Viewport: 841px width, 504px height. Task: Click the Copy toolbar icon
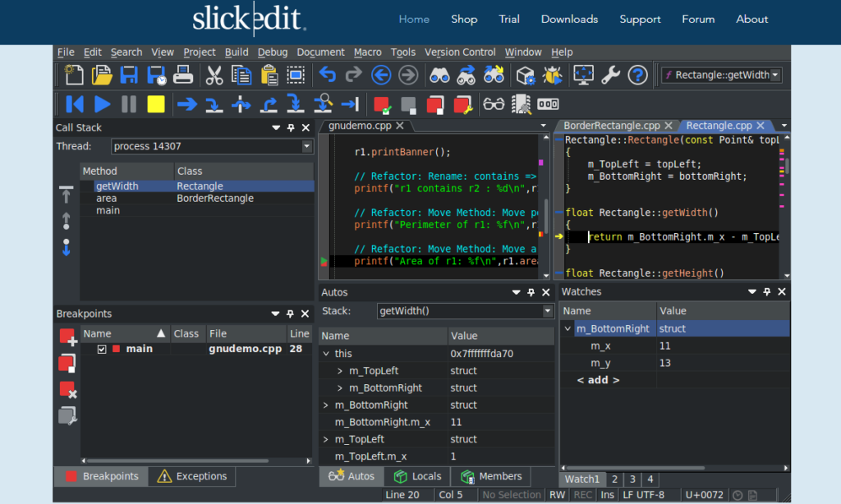[241, 75]
